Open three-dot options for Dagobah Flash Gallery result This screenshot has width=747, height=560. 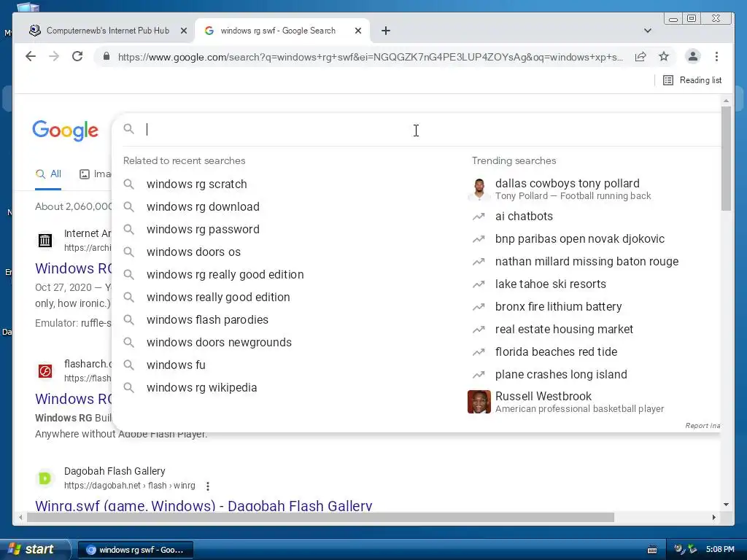[208, 486]
